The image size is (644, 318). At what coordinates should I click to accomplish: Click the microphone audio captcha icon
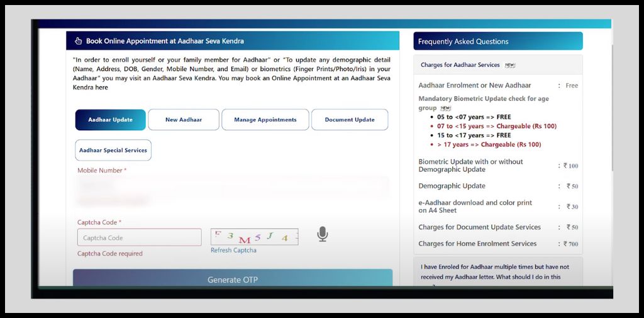323,234
